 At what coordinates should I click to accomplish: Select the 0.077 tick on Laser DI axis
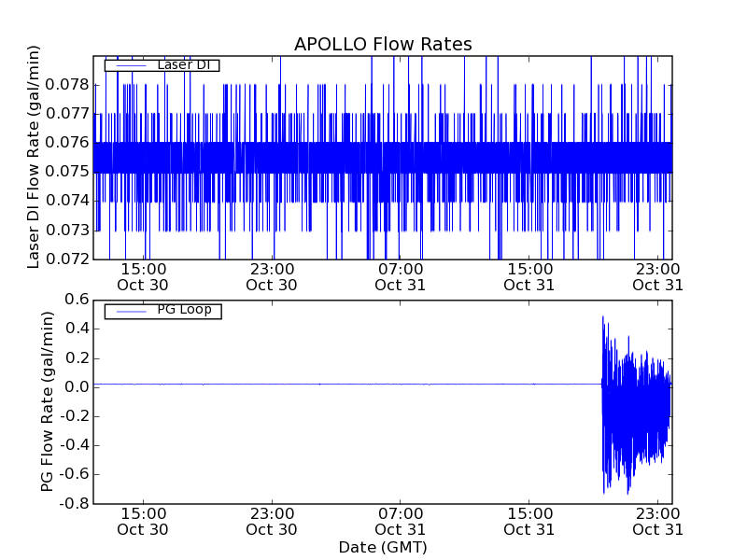click(67, 114)
